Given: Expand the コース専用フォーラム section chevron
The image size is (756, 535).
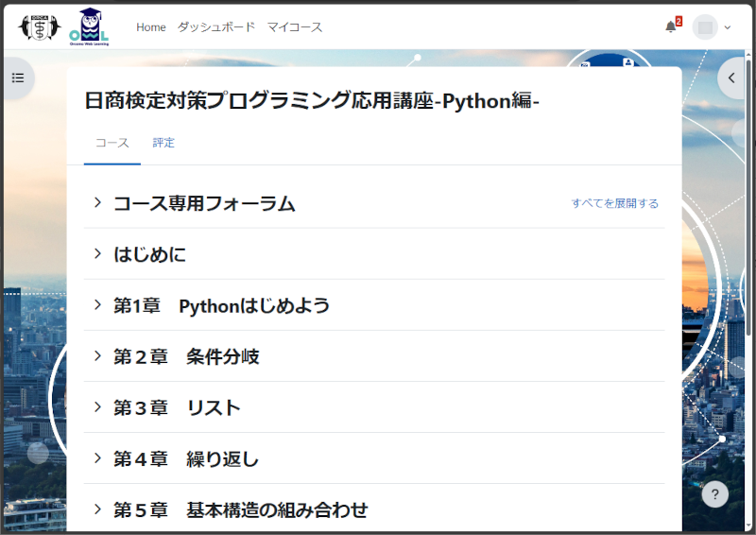Looking at the screenshot, I should (x=97, y=202).
